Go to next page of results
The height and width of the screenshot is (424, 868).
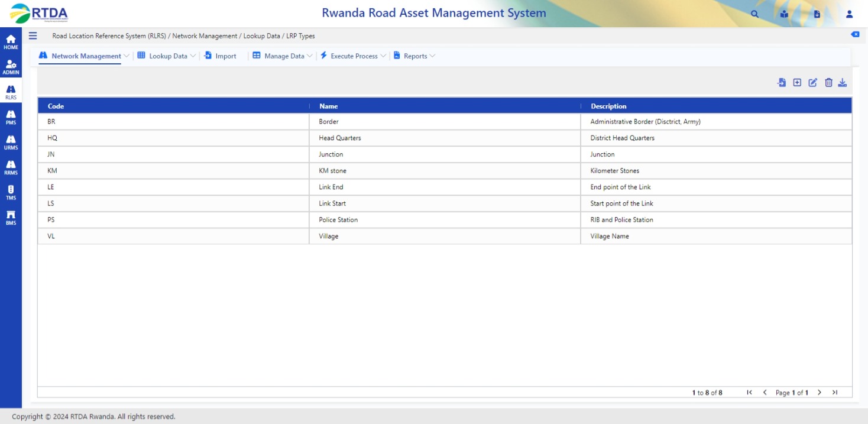point(820,393)
